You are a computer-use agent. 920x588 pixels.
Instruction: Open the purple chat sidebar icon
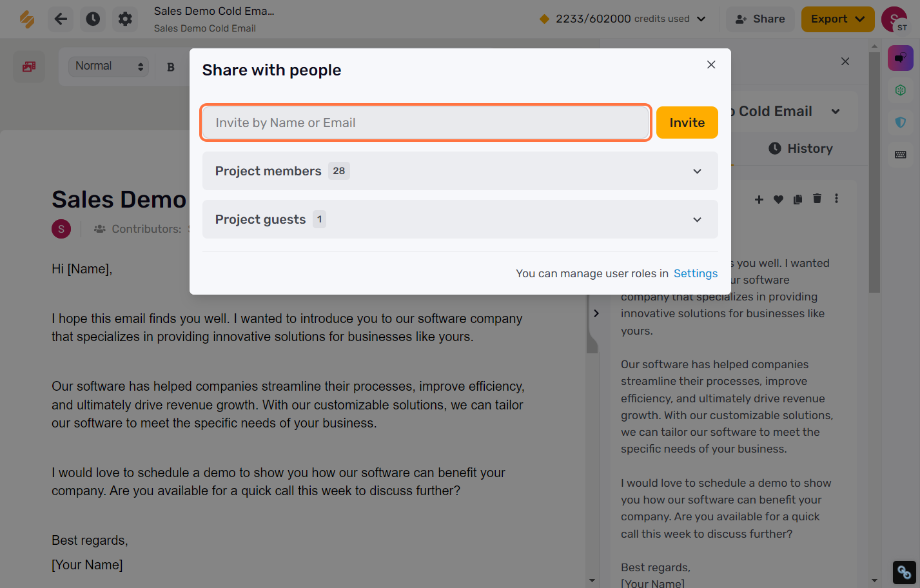tap(901, 58)
